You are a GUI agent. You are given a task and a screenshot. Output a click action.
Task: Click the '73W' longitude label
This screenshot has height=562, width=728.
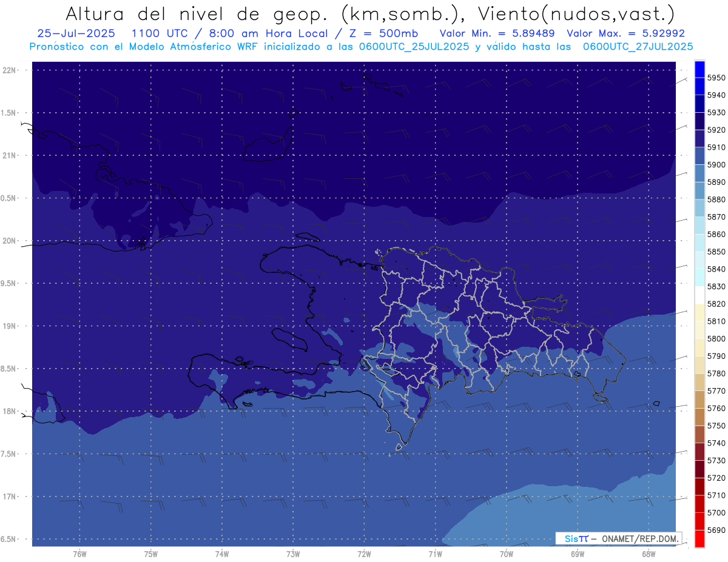coord(293,554)
